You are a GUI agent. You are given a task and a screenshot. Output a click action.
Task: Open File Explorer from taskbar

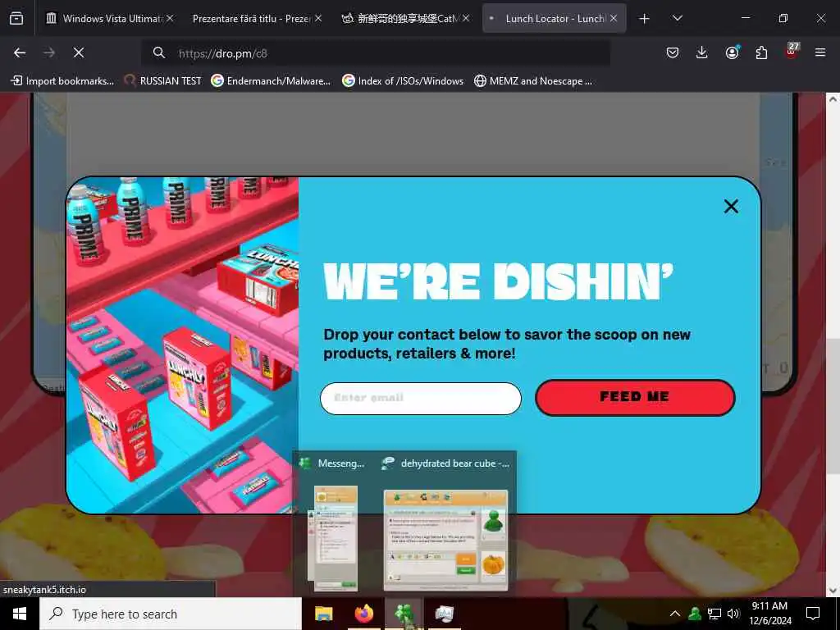click(323, 614)
